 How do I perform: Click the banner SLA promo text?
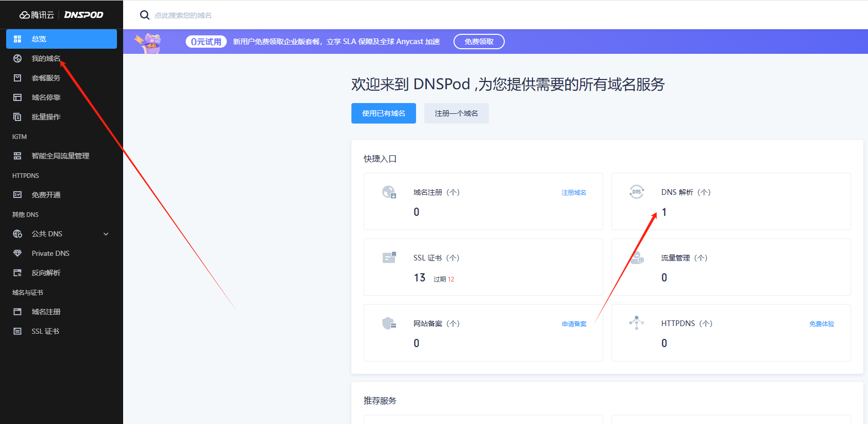pyautogui.click(x=337, y=42)
